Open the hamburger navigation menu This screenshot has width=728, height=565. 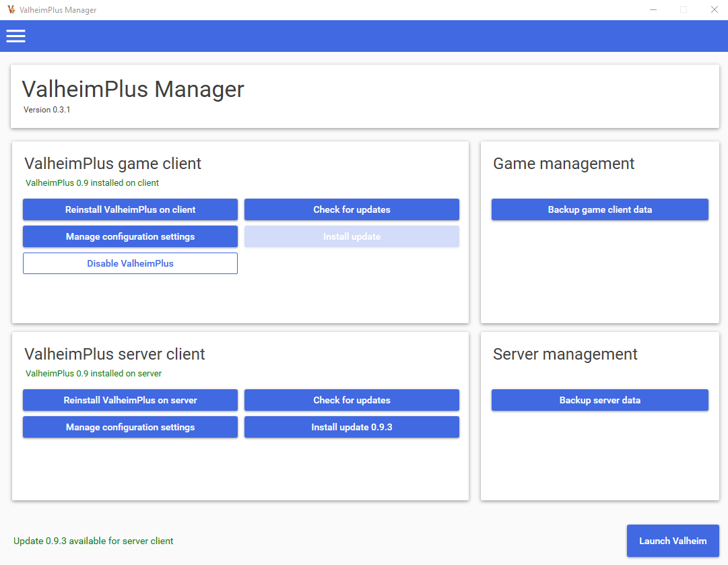[x=15, y=36]
